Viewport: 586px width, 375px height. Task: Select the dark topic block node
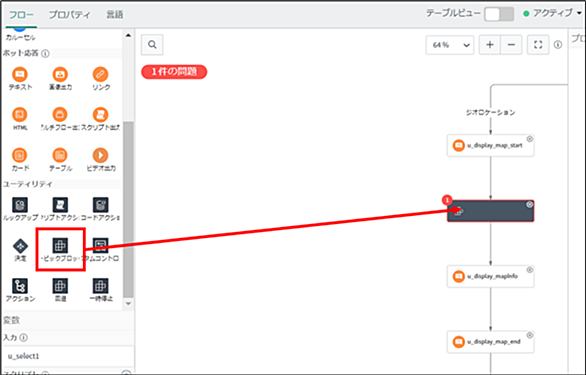pos(490,211)
